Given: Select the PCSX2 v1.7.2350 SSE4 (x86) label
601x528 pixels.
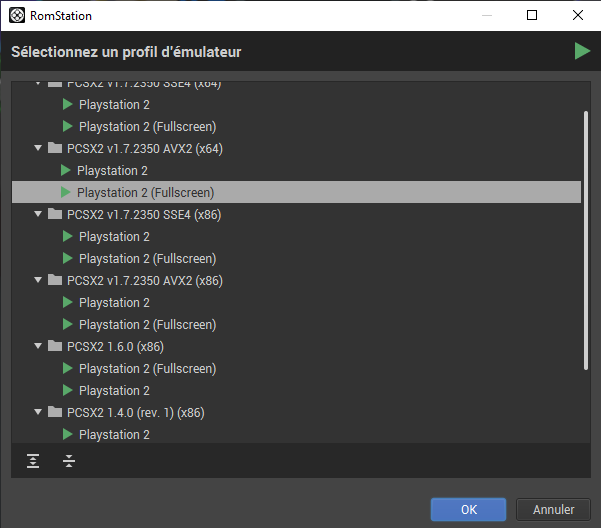Looking at the screenshot, I should click(144, 215).
